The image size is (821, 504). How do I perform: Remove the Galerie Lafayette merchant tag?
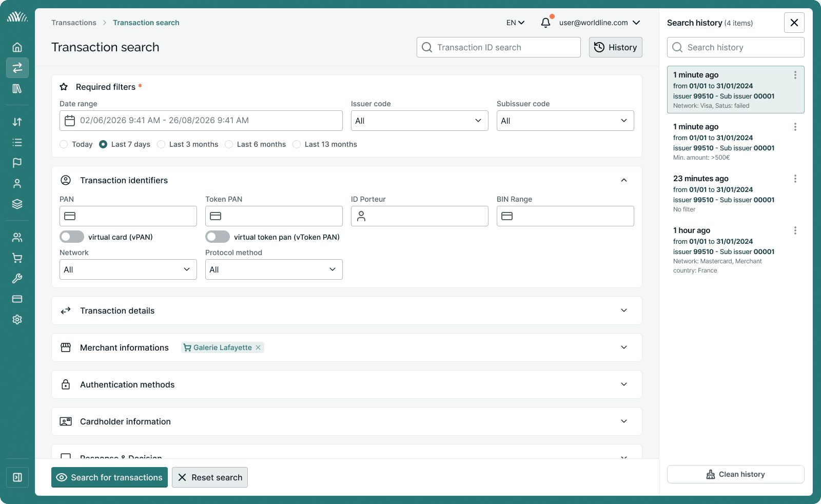coord(258,347)
